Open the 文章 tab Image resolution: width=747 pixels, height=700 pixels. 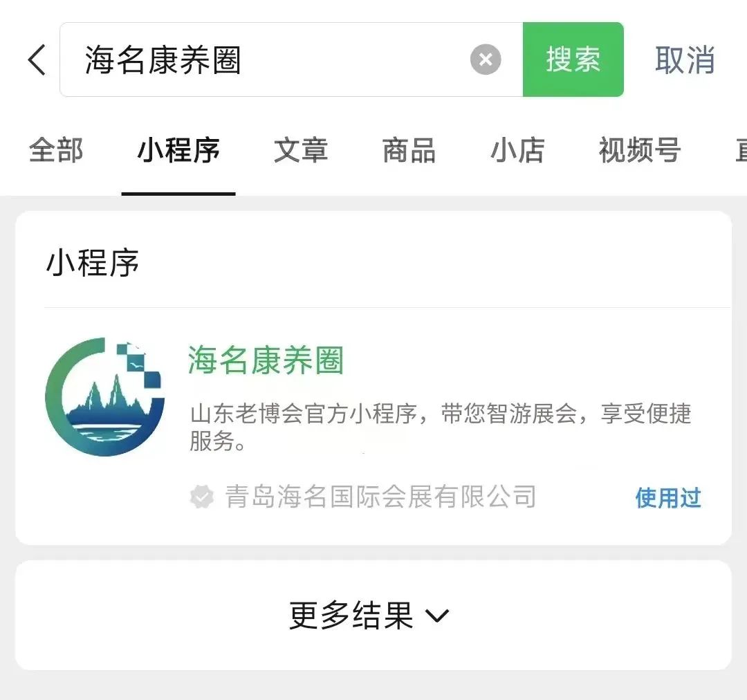[300, 150]
